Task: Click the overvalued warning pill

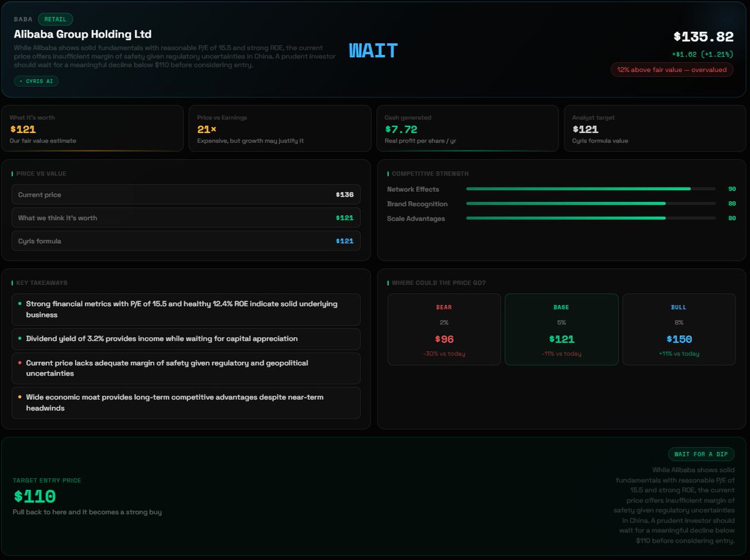Action: point(672,70)
